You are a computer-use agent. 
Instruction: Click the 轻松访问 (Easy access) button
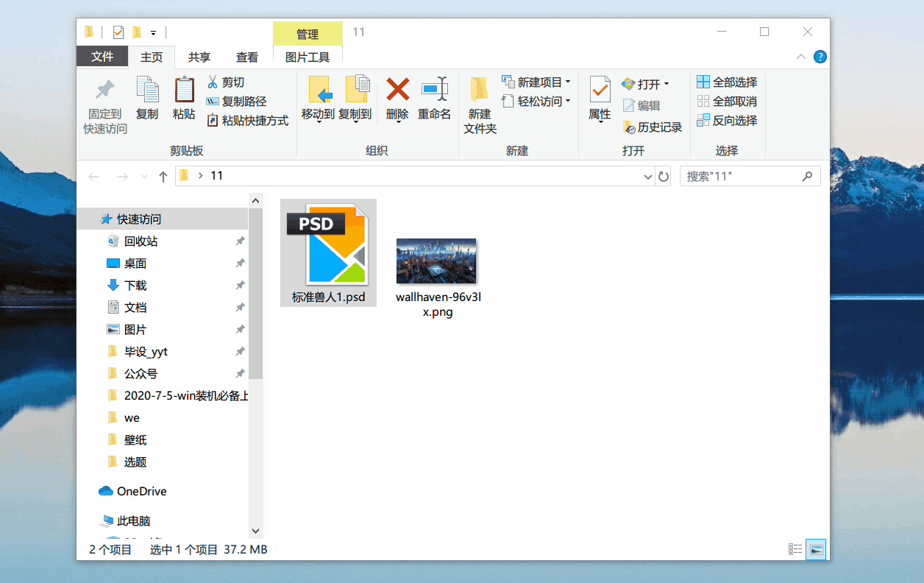(536, 101)
